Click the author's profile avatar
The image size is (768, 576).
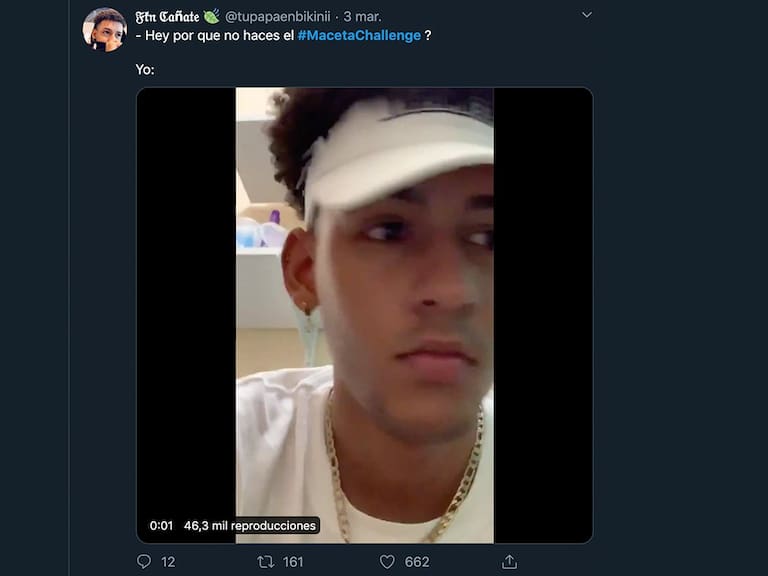pyautogui.click(x=104, y=29)
